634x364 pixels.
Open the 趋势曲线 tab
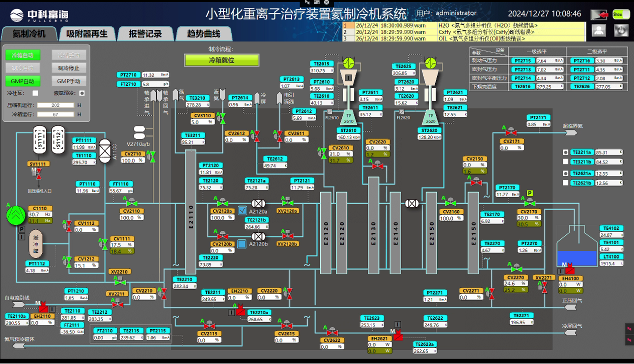click(203, 33)
